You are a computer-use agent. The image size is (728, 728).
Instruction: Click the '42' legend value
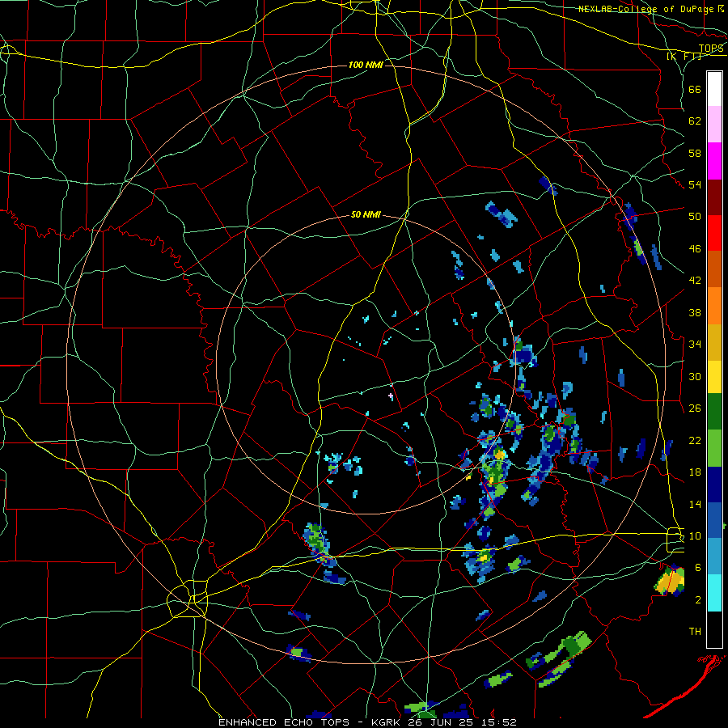click(x=695, y=281)
